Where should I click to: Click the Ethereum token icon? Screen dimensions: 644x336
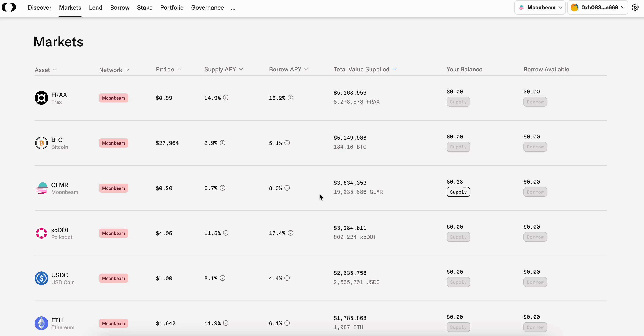[x=41, y=323]
